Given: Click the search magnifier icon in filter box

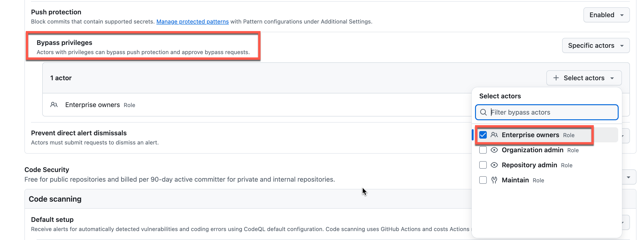Looking at the screenshot, I should click(483, 112).
